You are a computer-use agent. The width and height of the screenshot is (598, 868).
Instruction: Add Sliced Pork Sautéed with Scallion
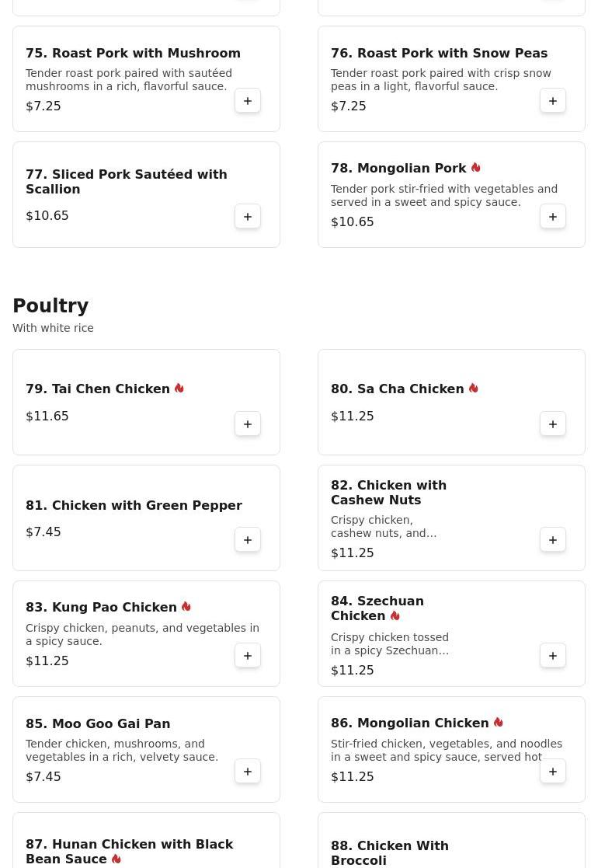247,217
